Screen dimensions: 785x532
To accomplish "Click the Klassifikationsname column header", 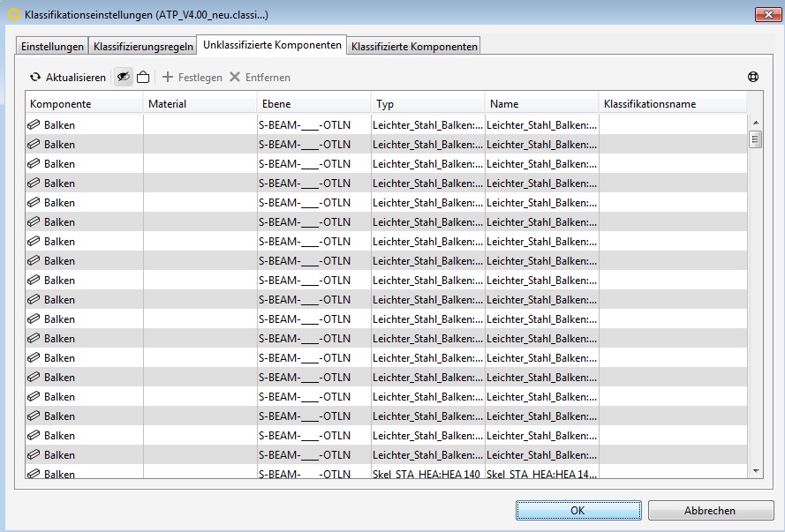I will click(671, 104).
